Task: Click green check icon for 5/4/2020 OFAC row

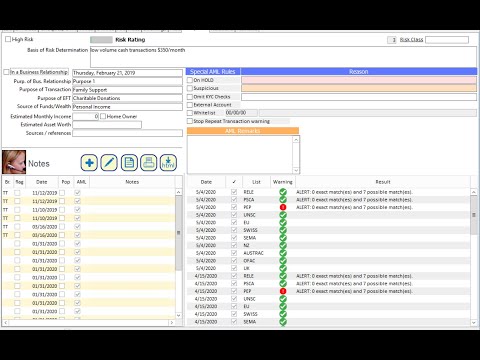Action: pyautogui.click(x=283, y=261)
